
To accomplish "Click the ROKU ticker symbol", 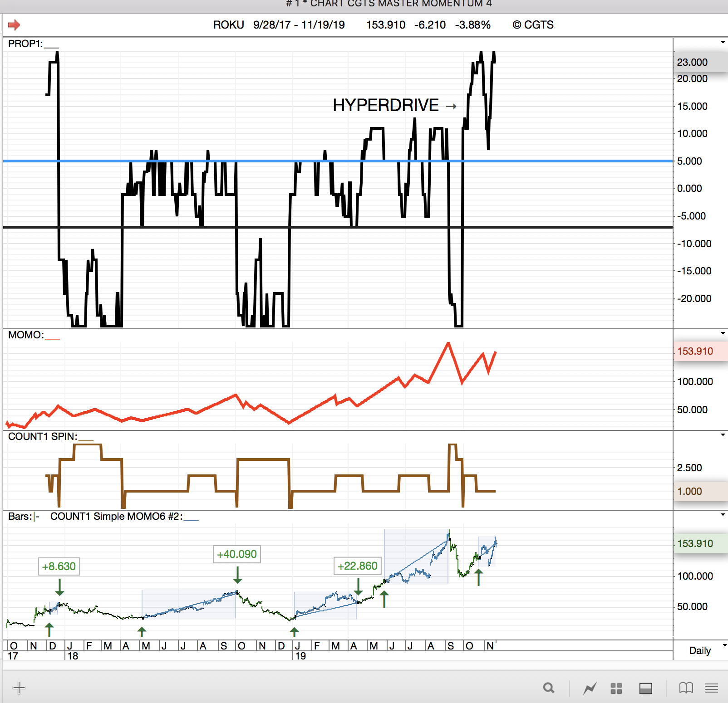I will pyautogui.click(x=228, y=25).
